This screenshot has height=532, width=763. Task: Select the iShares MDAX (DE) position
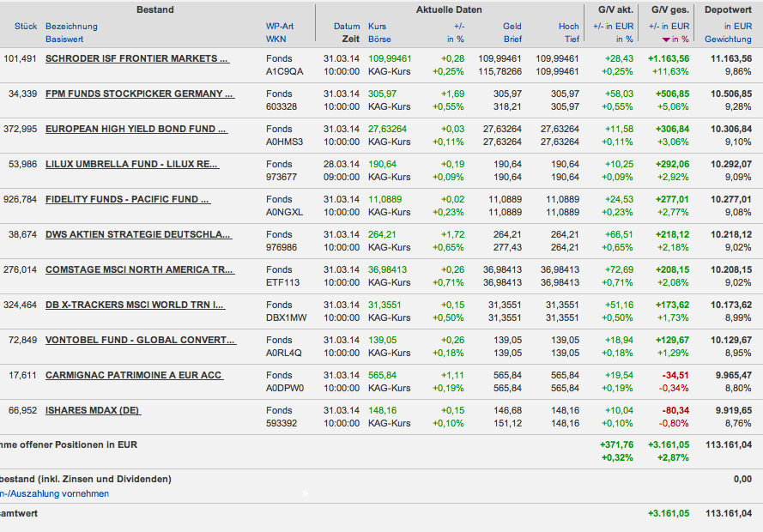(93, 410)
